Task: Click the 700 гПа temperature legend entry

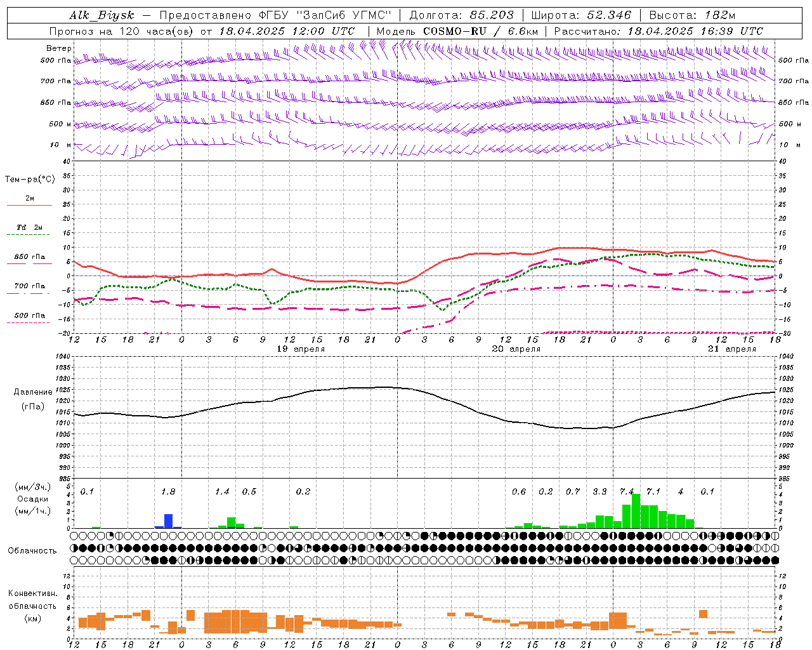Action: pos(30,286)
